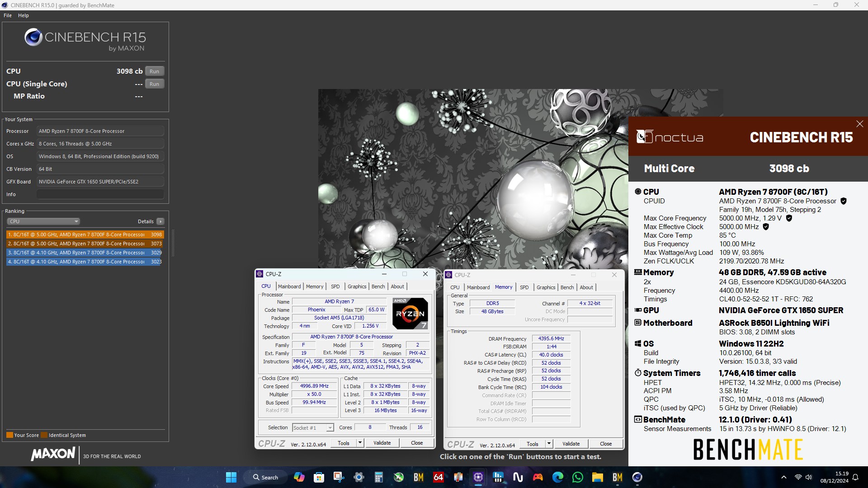
Task: Open the CPU ranking dropdown
Action: pos(43,221)
